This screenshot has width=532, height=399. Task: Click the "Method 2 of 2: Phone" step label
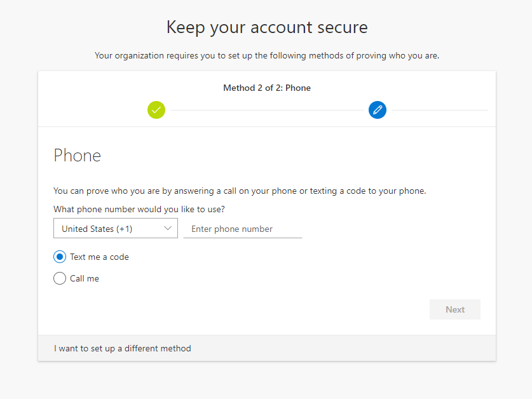[267, 88]
